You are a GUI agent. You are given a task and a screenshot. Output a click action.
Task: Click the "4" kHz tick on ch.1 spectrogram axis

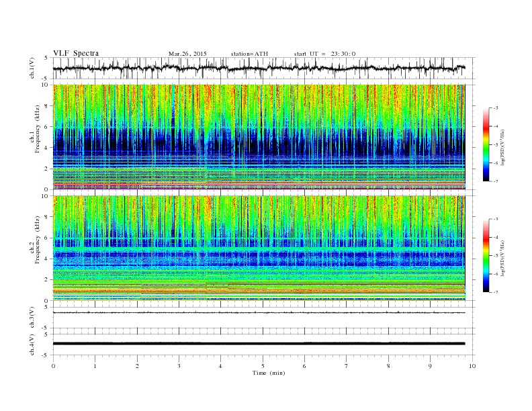point(47,148)
